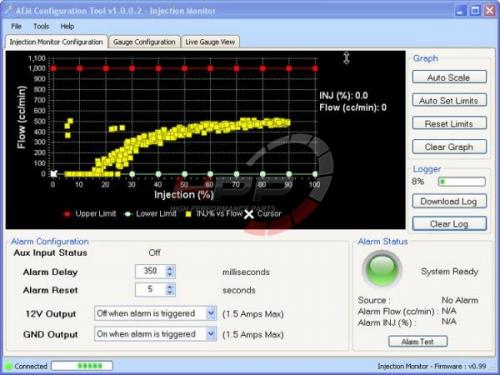Increase Alarm Delay with up arrow
The width and height of the screenshot is (500, 375).
(x=170, y=268)
